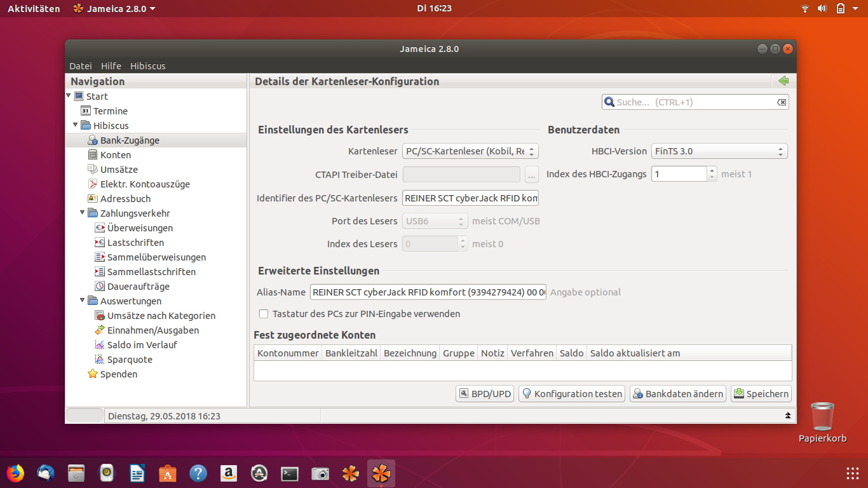Click the Spenden star icon
The height and width of the screenshot is (488, 868).
(93, 374)
